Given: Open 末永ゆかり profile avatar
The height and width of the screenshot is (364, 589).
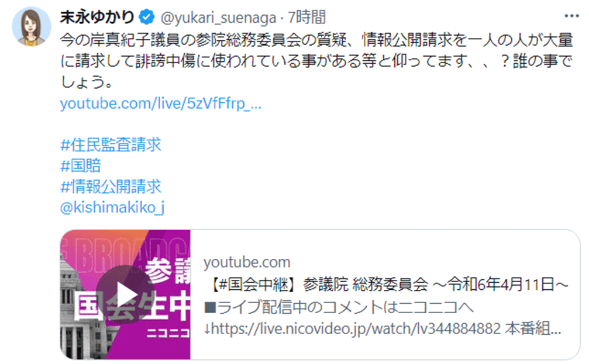Looking at the screenshot, I should coord(31,26).
